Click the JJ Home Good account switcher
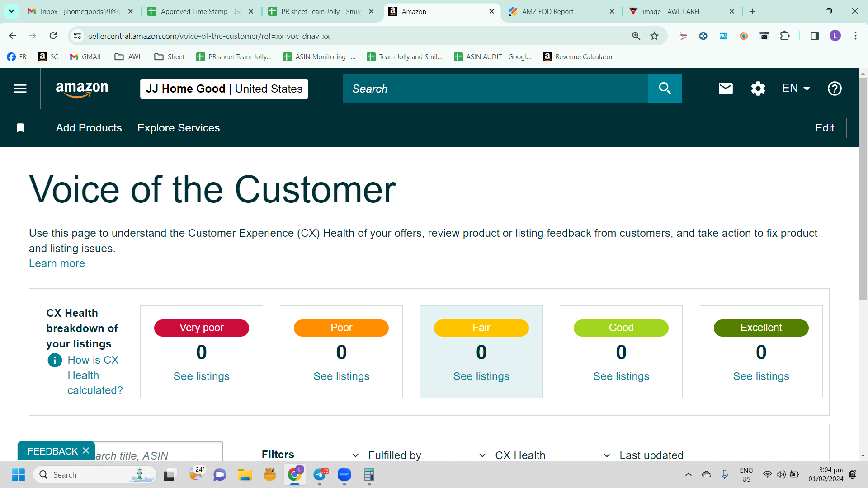This screenshot has width=868, height=488. (224, 89)
